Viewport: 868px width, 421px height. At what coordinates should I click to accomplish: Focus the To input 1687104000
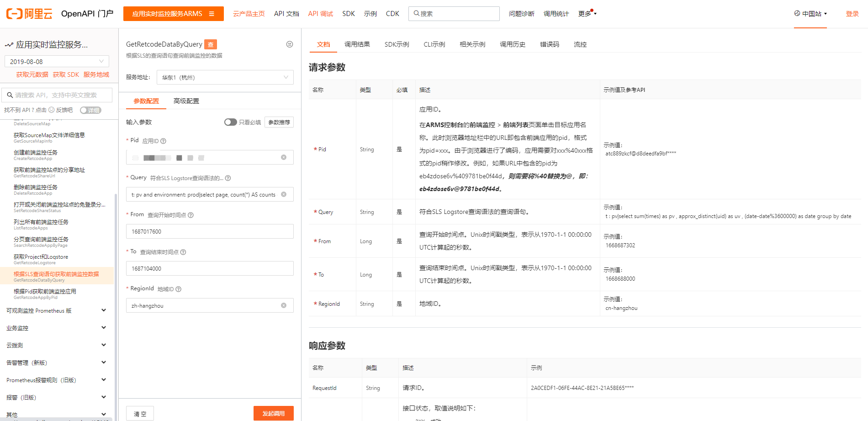pos(210,268)
